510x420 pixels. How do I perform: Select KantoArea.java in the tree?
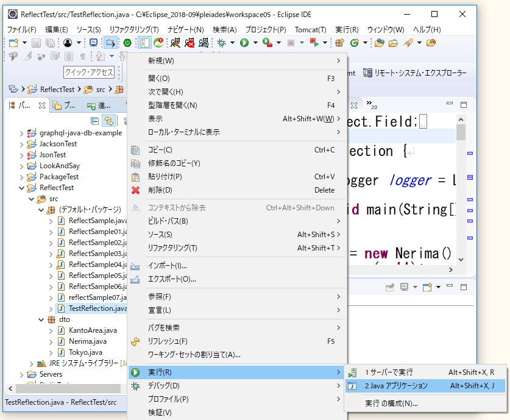coord(93,331)
